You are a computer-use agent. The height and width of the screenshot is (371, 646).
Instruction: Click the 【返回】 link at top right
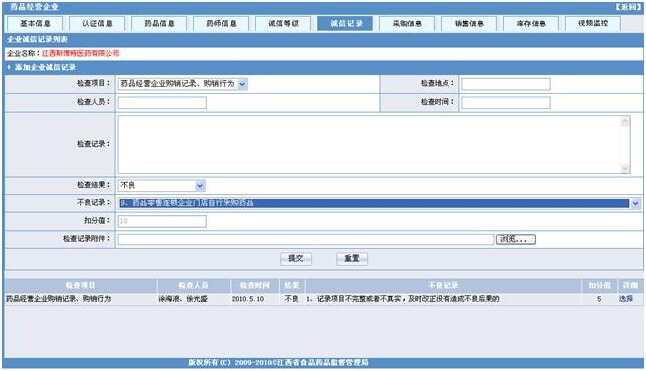pos(628,7)
